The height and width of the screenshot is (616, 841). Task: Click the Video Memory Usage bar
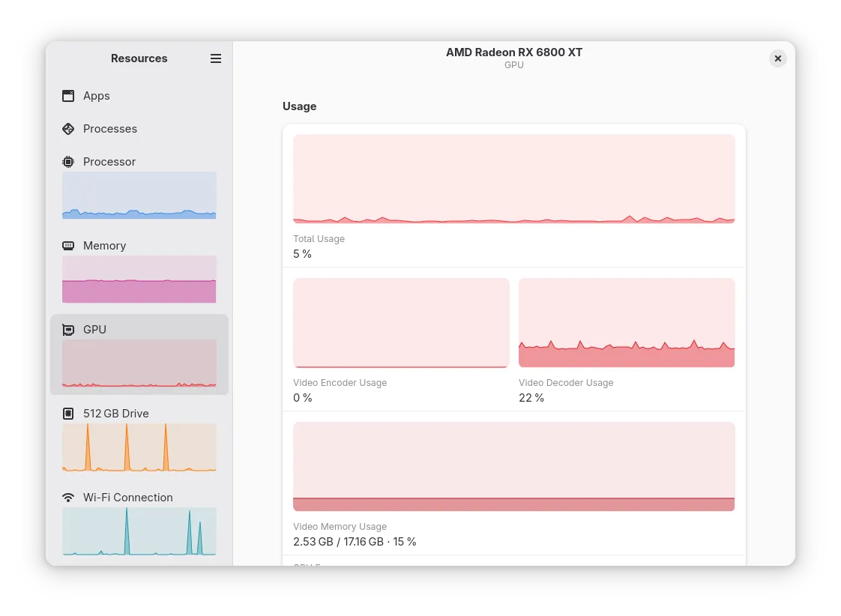click(514, 466)
